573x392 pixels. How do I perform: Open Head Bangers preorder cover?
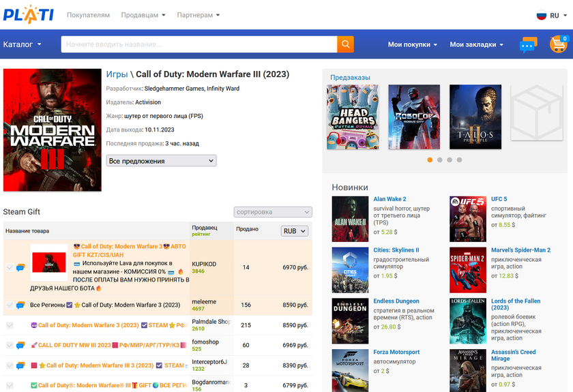(x=353, y=117)
